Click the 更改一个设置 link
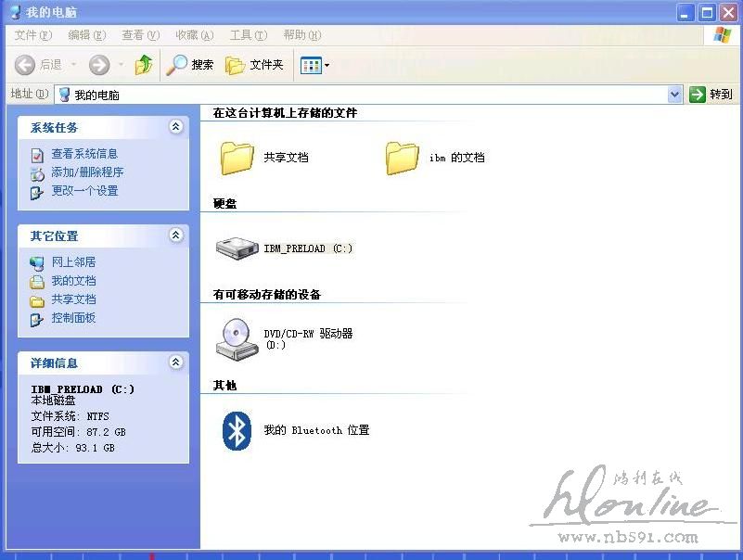743x560 pixels. click(84, 191)
